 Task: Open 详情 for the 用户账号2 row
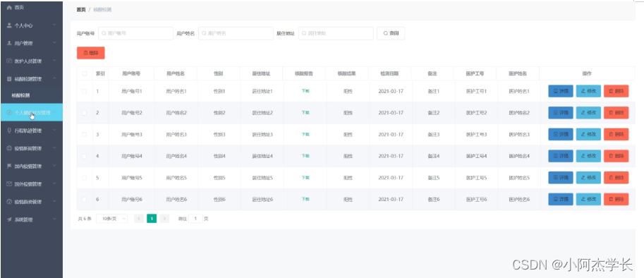click(561, 112)
